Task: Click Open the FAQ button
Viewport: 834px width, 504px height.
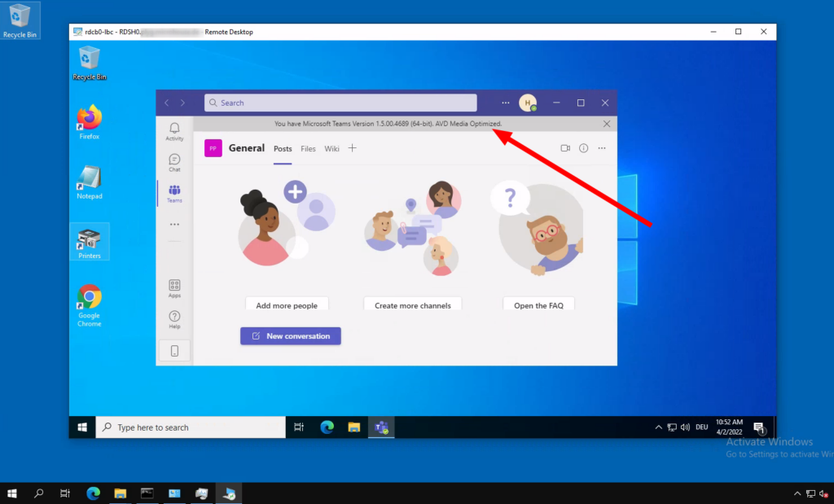Action: 539,305
